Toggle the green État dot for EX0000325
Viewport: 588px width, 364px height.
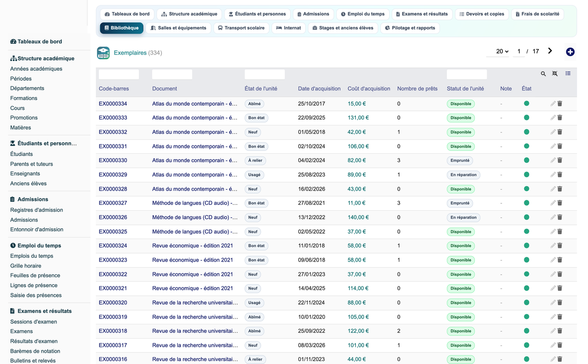click(527, 232)
